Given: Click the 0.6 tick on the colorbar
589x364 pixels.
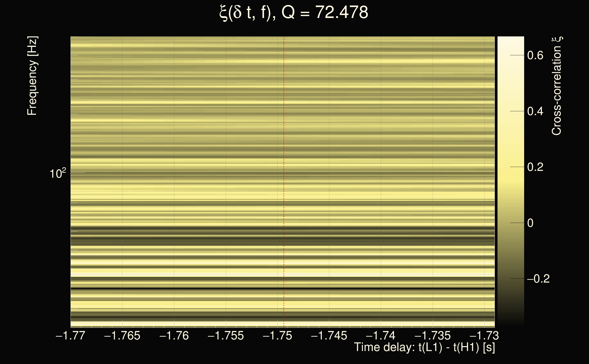Looking at the screenshot, I should [x=535, y=55].
